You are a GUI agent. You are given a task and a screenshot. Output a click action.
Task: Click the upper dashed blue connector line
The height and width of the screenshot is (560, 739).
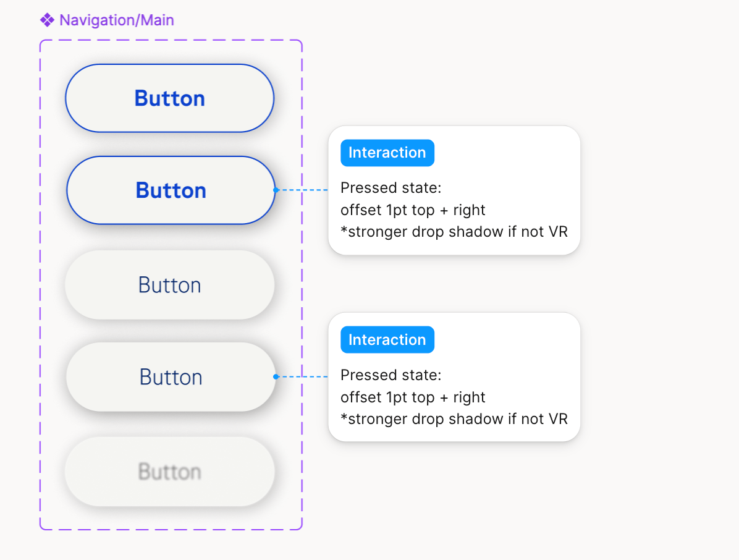[x=303, y=190]
